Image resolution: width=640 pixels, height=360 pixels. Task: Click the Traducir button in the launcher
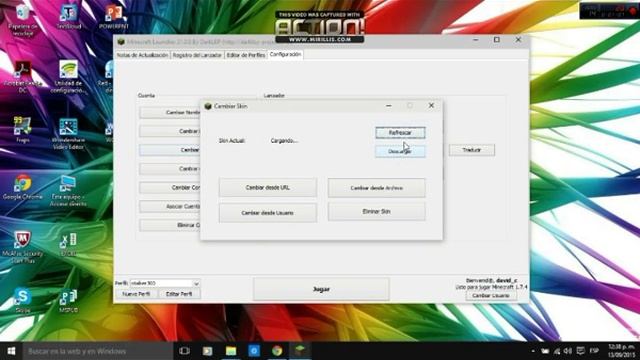coord(472,150)
